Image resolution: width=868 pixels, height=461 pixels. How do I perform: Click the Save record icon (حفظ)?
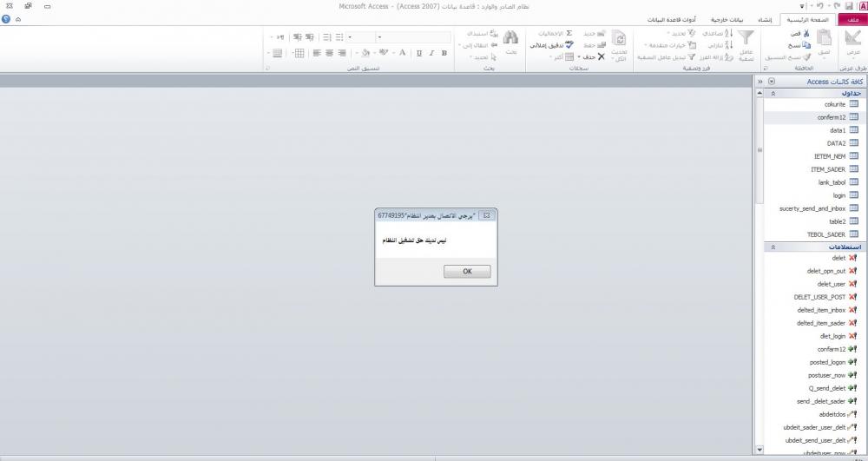[x=602, y=45]
